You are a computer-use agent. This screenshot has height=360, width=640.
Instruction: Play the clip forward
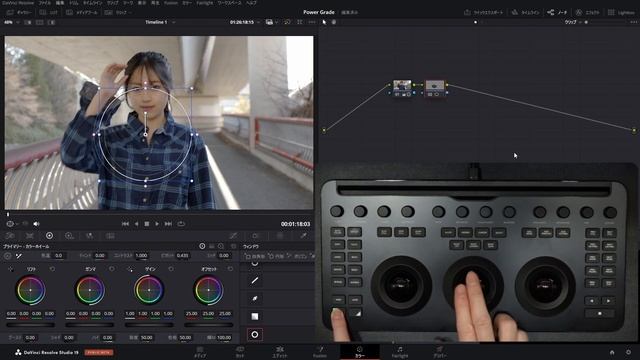point(157,224)
